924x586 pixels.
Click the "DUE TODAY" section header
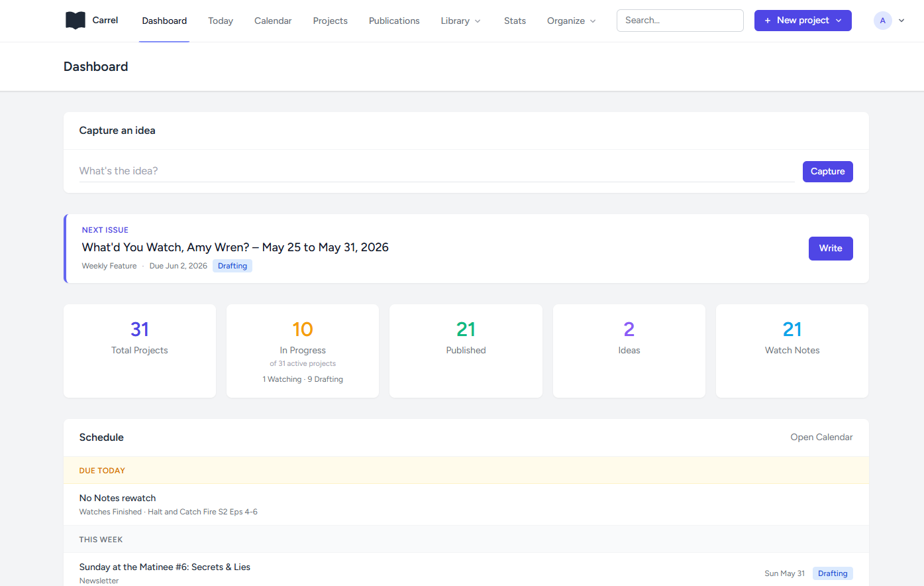coord(466,470)
